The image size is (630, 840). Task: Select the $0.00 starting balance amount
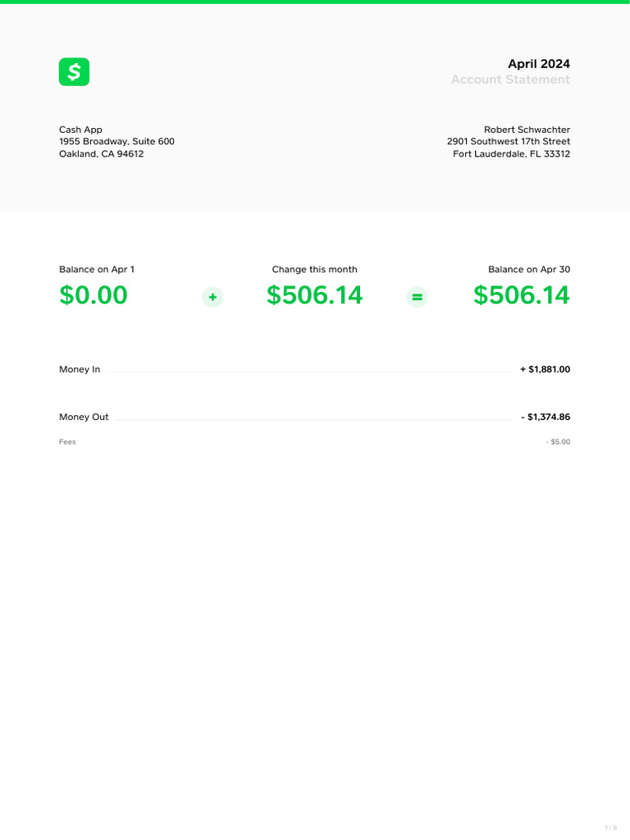pyautogui.click(x=94, y=295)
